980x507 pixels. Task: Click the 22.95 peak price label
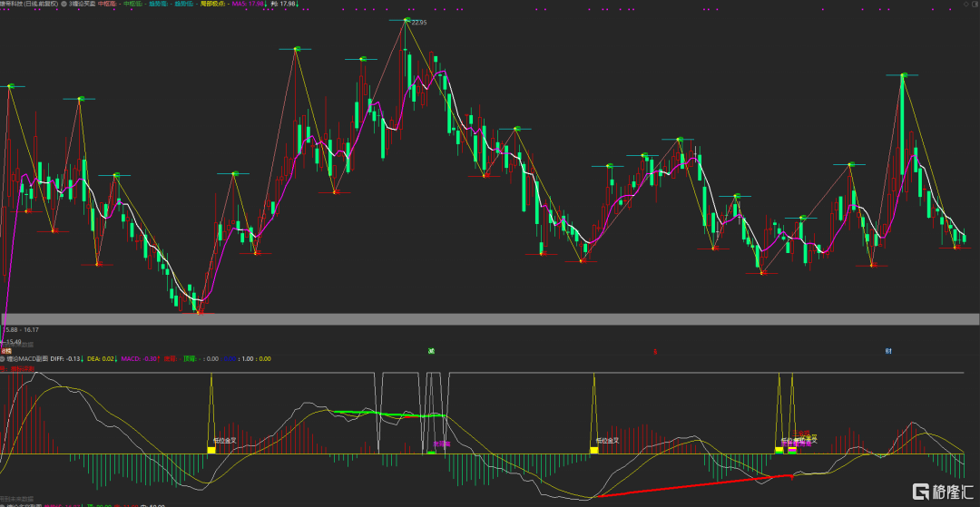419,23
